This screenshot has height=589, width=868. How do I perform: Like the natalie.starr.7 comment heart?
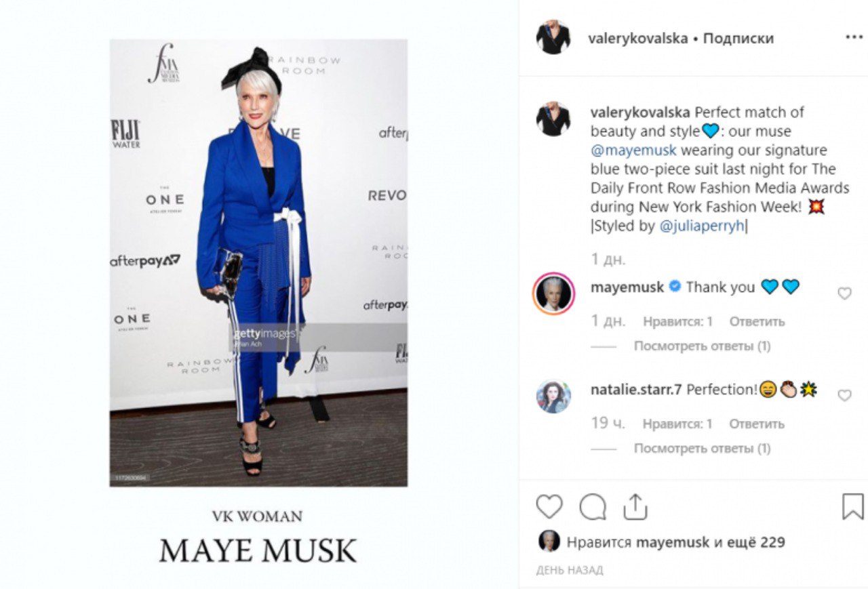(844, 395)
